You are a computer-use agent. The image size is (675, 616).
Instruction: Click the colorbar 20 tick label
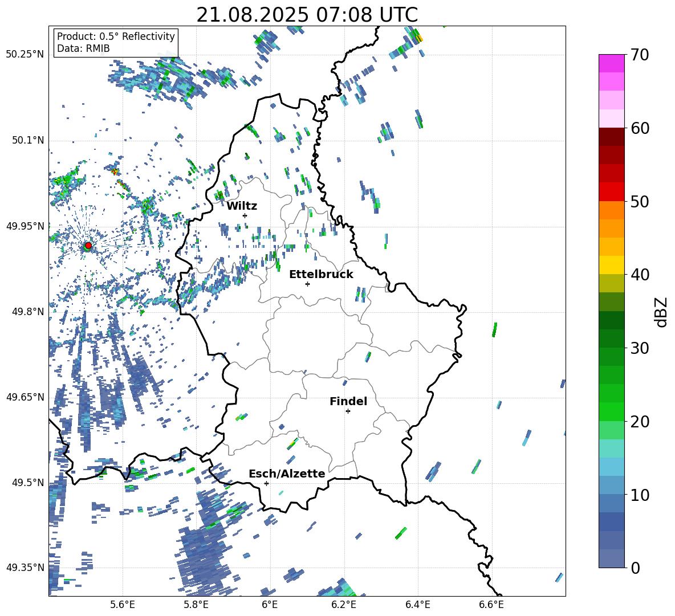pyautogui.click(x=640, y=422)
